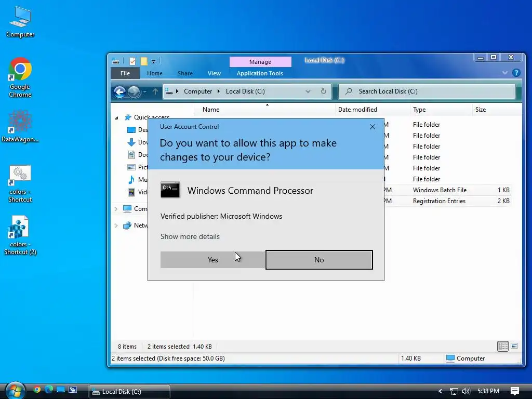The width and height of the screenshot is (532, 399).
Task: Collapse the Quick access tree node
Action: point(116,118)
